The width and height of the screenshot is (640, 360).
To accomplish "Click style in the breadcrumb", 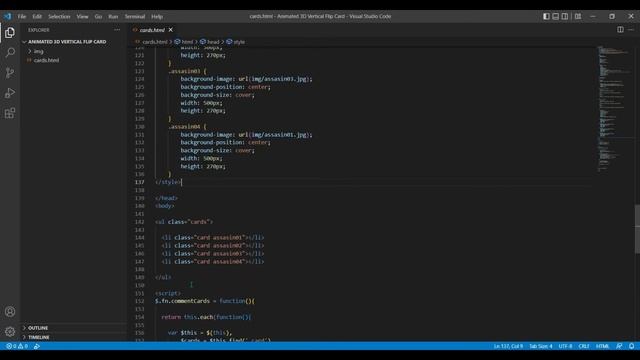I will pyautogui.click(x=239, y=42).
